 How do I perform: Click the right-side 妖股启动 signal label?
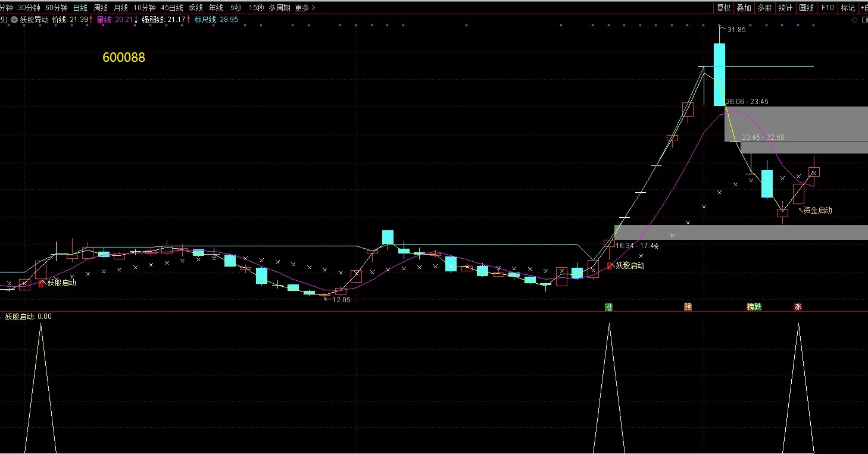[630, 265]
